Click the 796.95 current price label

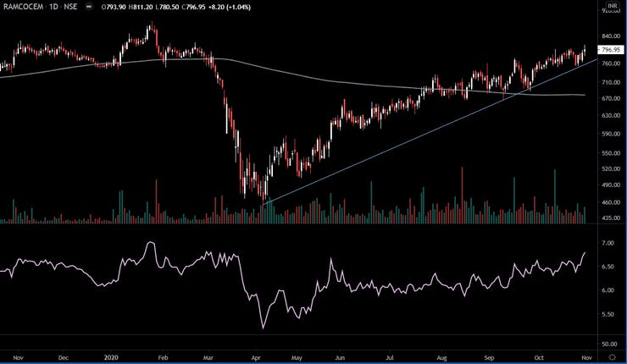[611, 50]
